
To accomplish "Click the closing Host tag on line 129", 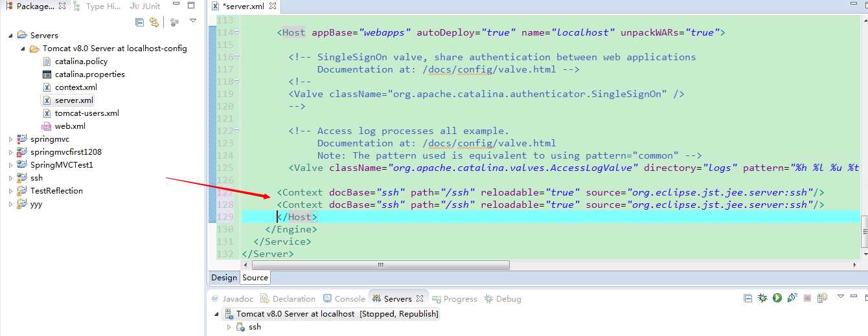I will point(297,217).
